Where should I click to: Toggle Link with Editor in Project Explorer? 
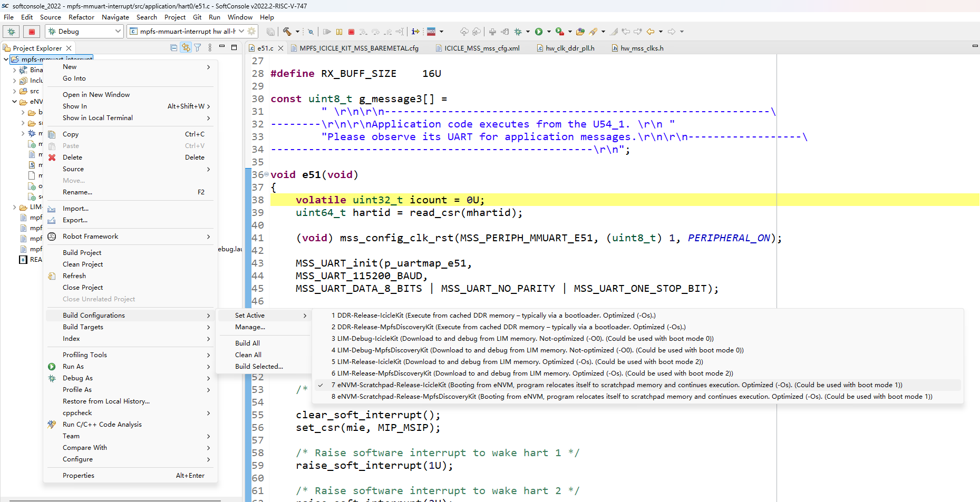point(186,48)
